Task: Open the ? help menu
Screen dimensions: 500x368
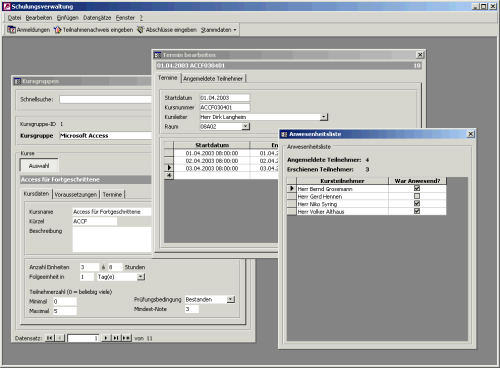Action: coord(141,18)
